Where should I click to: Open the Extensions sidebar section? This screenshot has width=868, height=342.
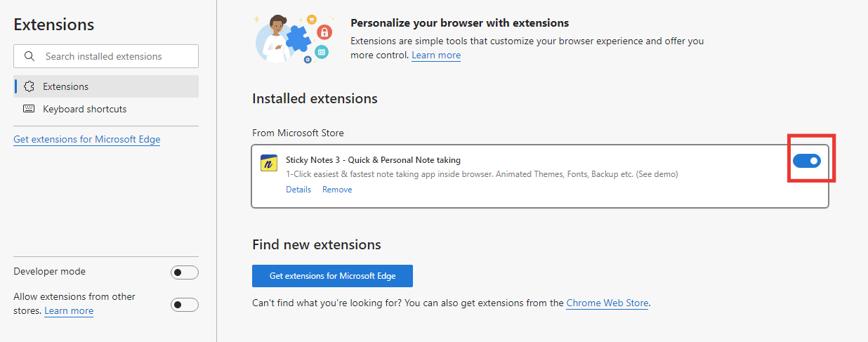pyautogui.click(x=106, y=86)
